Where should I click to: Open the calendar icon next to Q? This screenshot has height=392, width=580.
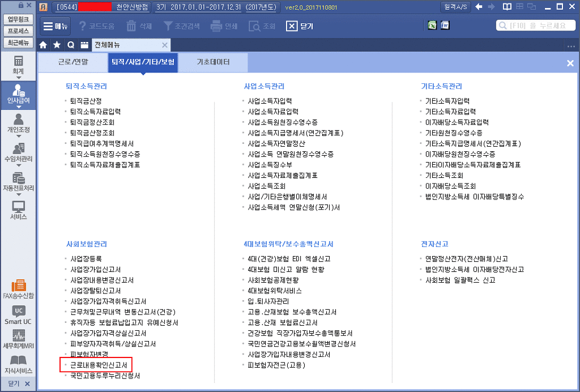click(x=85, y=45)
